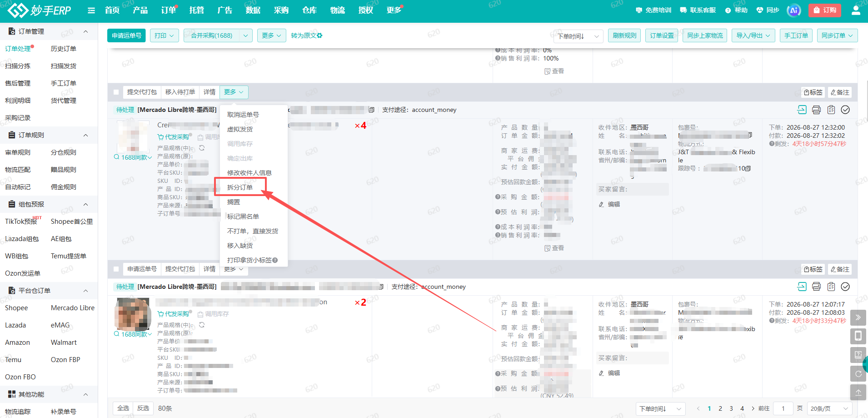The height and width of the screenshot is (418, 868).
Task: Click the printer icon on first order
Action: point(817,110)
